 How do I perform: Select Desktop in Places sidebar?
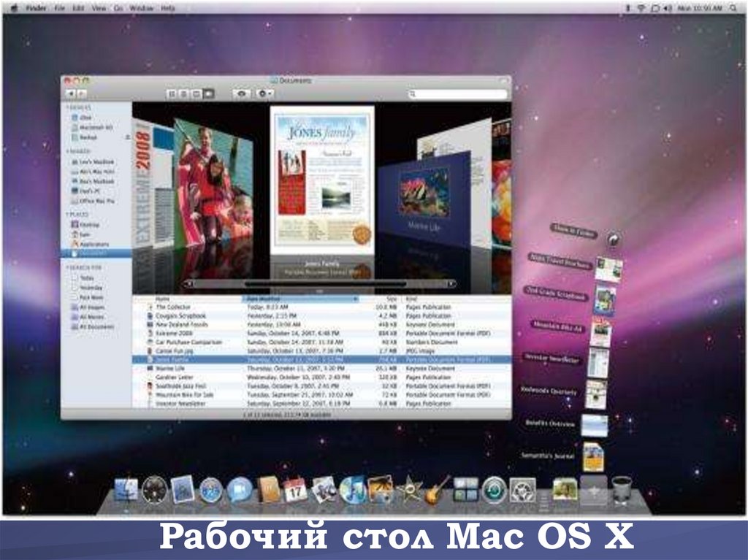[85, 225]
